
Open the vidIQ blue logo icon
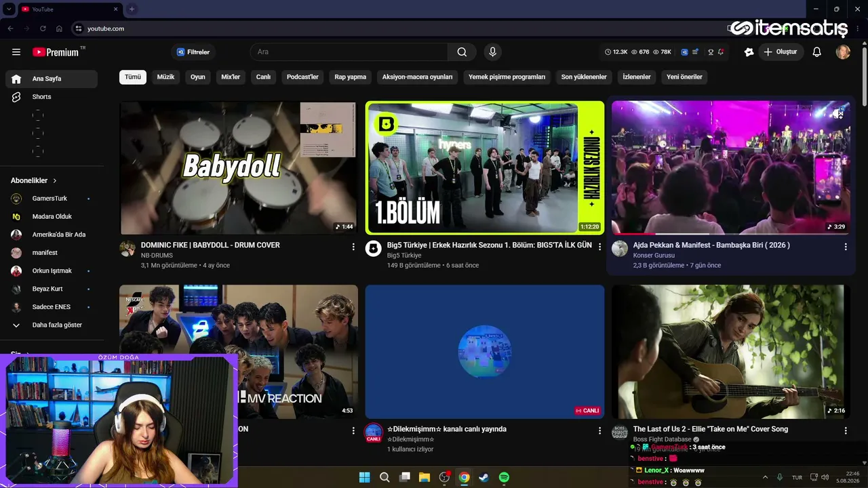coord(685,52)
